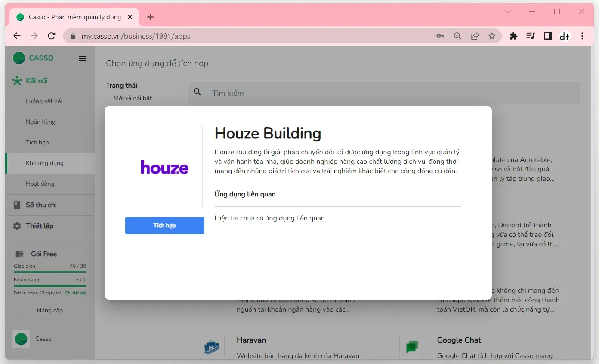Click the Google Chat app icon
Image resolution: width=599 pixels, height=364 pixels.
tap(412, 346)
